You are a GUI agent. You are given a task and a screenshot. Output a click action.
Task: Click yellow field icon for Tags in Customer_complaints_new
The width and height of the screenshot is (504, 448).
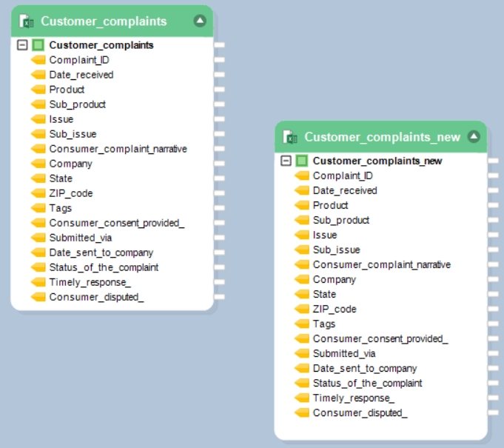pos(302,324)
